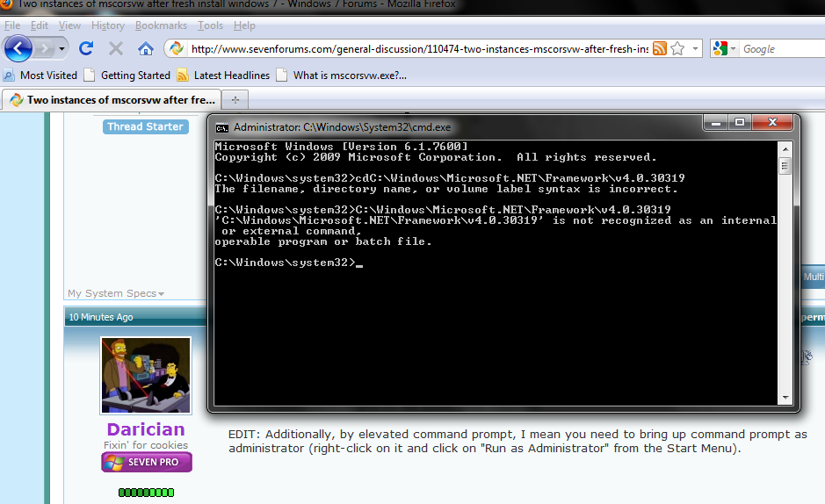Screen dimensions: 825x504
Task: Open the Edit menu
Action: click(39, 25)
